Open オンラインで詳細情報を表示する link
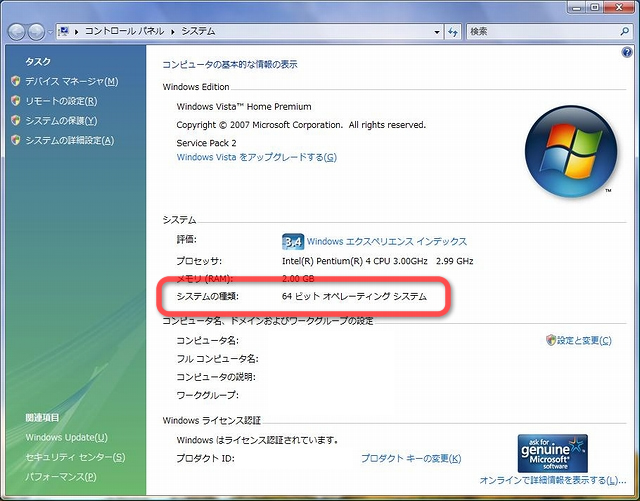 (x=553, y=480)
